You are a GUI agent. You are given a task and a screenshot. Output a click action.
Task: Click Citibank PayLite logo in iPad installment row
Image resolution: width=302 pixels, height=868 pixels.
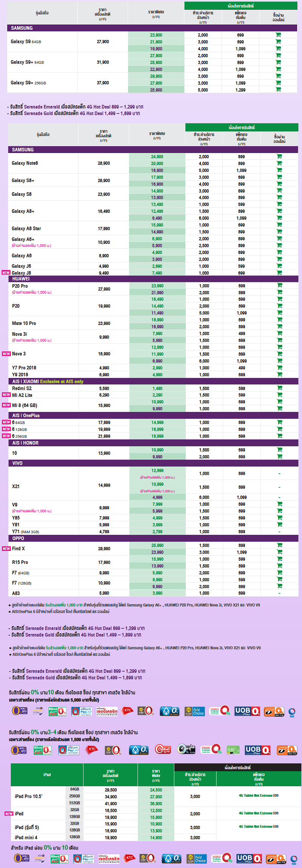(x=84, y=859)
